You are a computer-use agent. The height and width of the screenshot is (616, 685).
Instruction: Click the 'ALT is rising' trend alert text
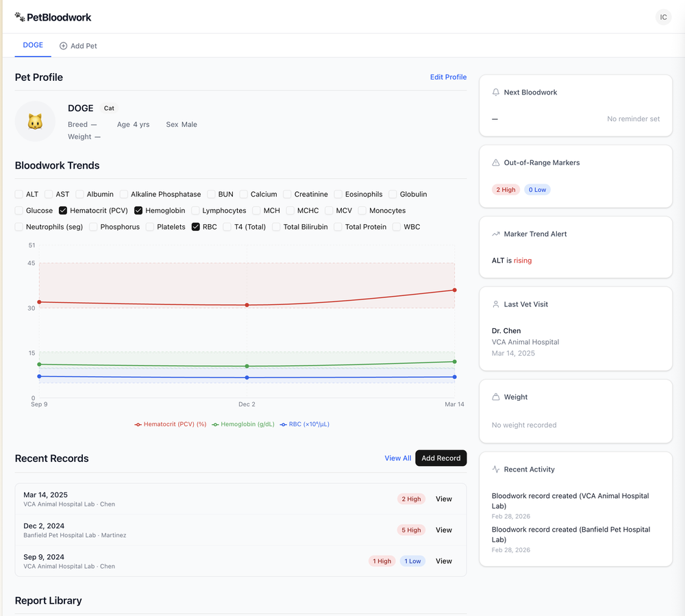point(512,260)
